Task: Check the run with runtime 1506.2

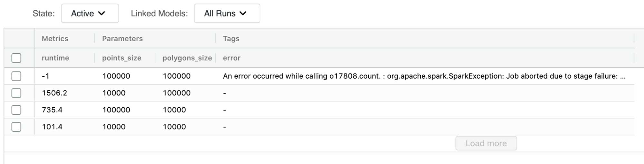Action: (16, 93)
